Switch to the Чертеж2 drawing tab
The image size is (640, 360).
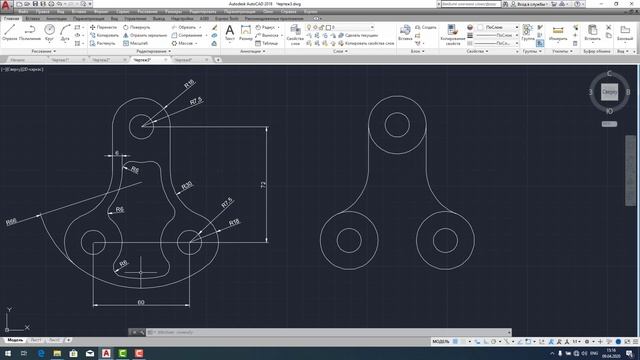(x=101, y=60)
